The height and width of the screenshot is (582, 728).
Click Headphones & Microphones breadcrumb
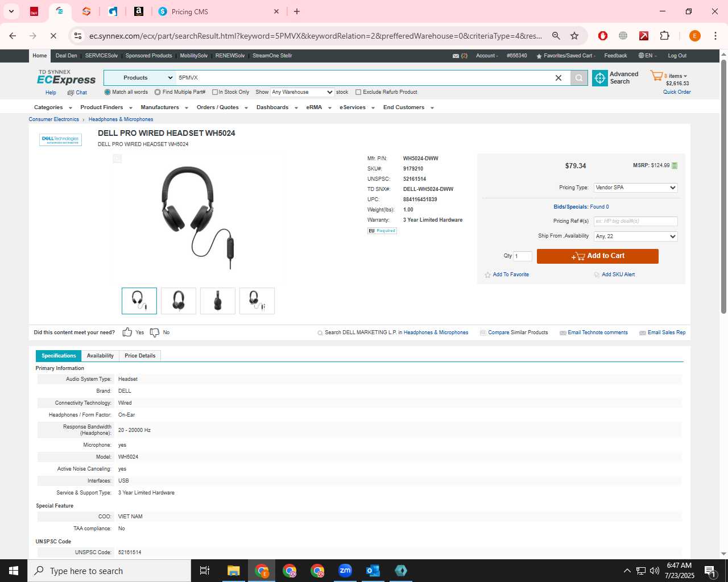(121, 119)
